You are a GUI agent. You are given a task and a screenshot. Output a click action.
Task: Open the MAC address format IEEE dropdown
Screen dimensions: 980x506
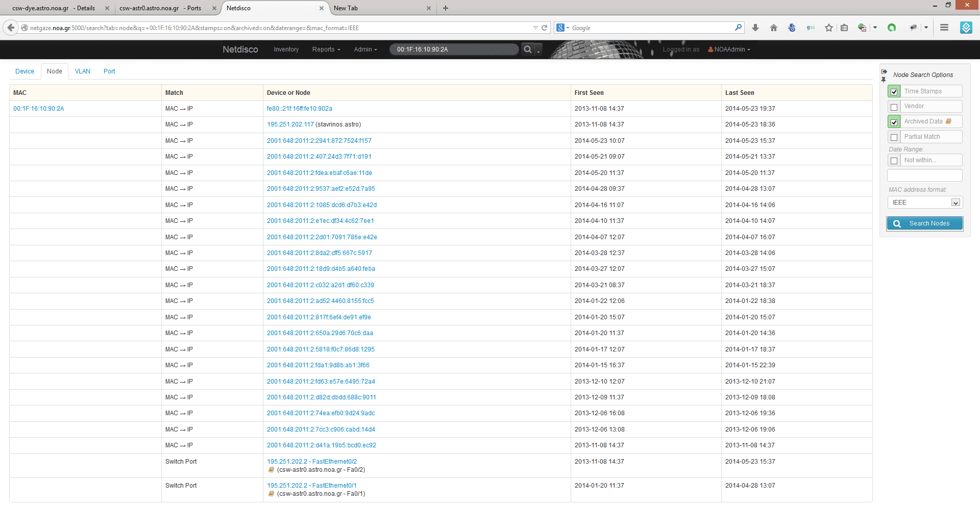coord(925,203)
